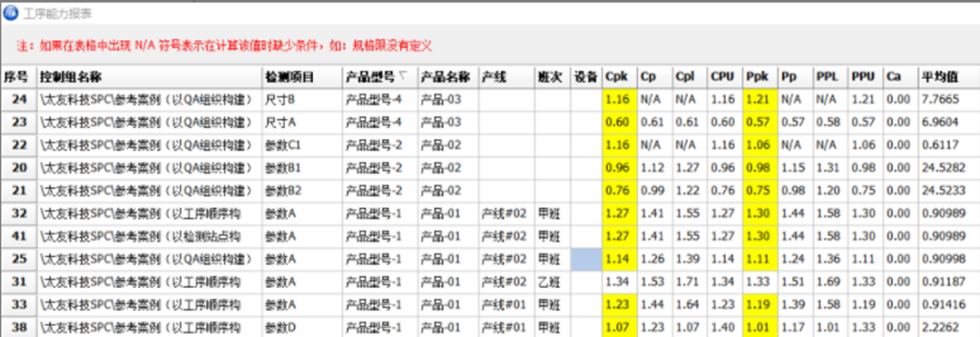
Task: Select row number 41
Action: tap(19, 236)
